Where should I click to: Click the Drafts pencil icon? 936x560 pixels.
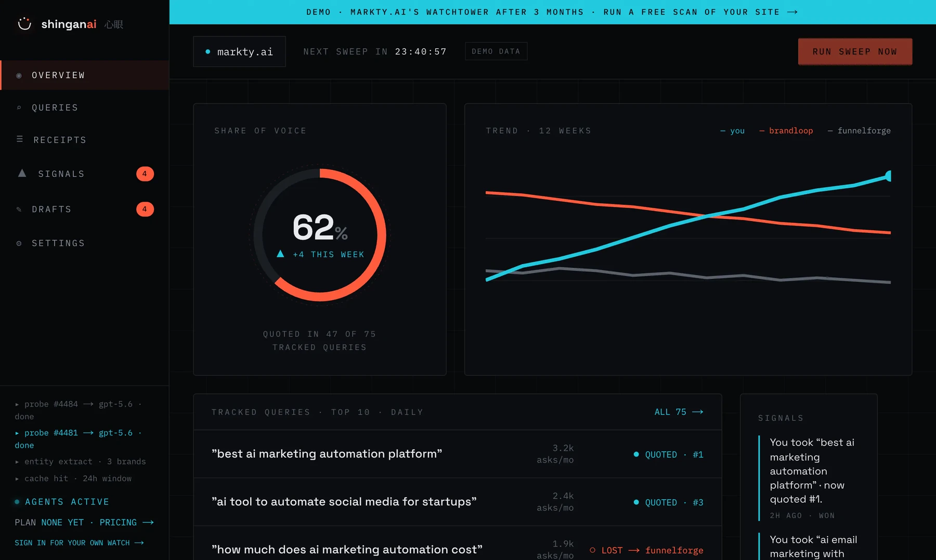pyautogui.click(x=19, y=209)
